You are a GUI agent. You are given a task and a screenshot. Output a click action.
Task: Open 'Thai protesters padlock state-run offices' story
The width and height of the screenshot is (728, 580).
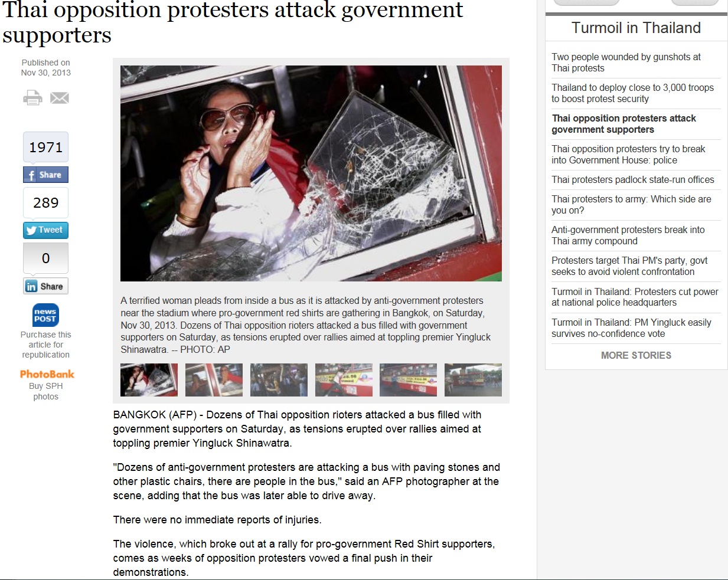[632, 179]
